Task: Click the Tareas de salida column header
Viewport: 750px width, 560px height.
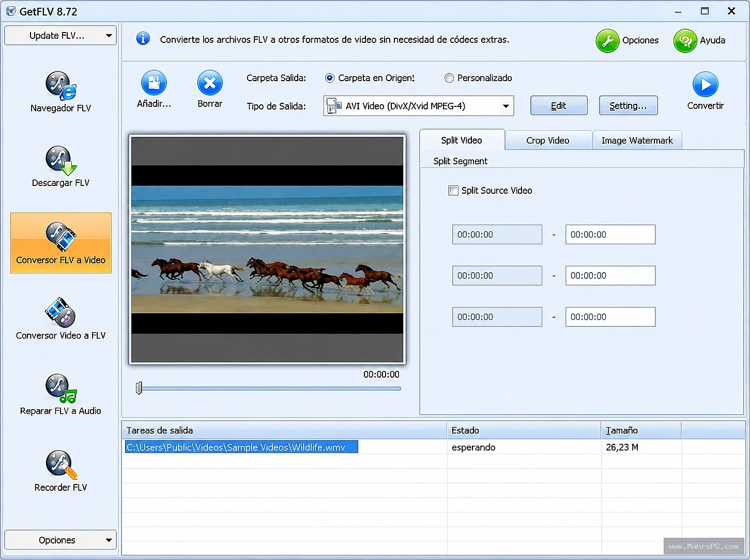Action: point(284,430)
